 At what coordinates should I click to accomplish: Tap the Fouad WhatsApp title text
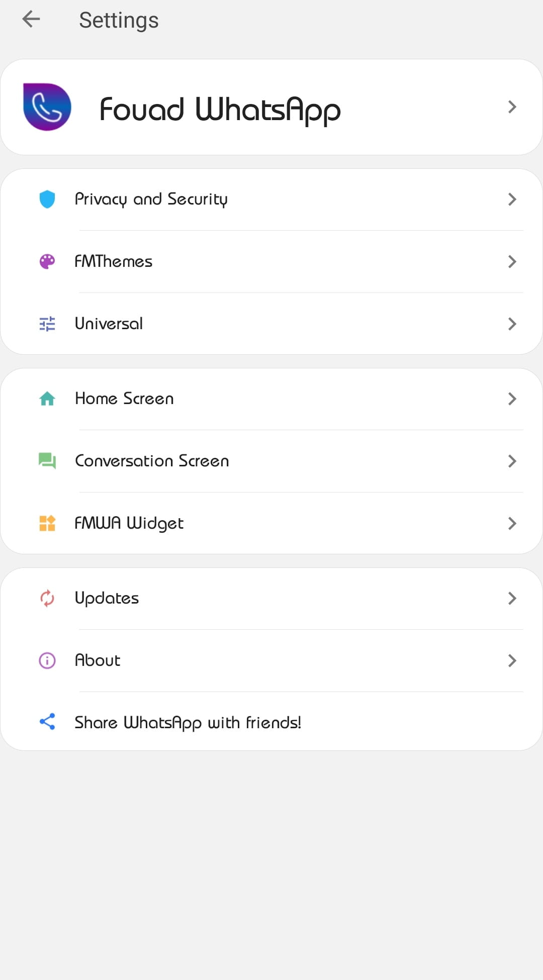point(220,110)
